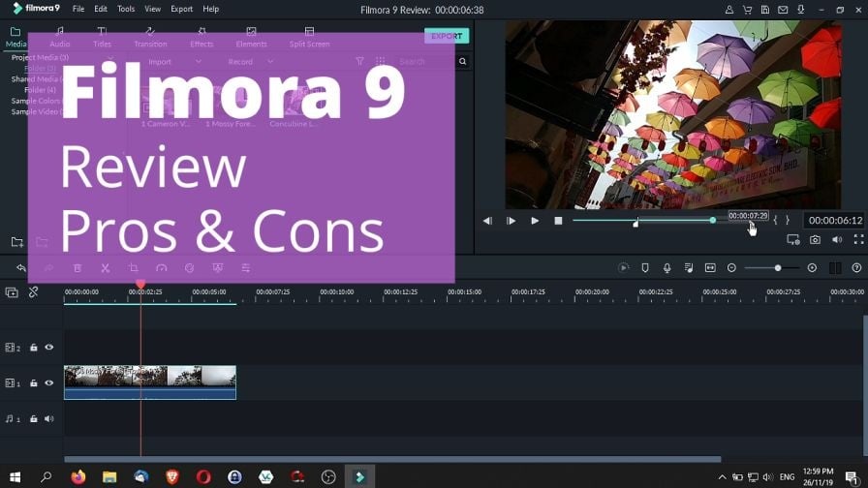Select the Crop and Zoom tool icon
868x488 pixels.
[x=134, y=268]
